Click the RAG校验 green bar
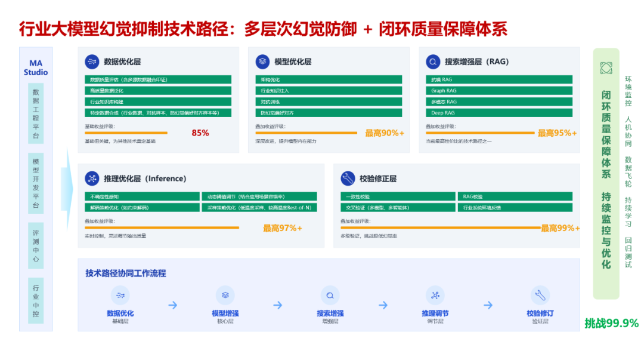The height and width of the screenshot is (363, 644). [515, 196]
